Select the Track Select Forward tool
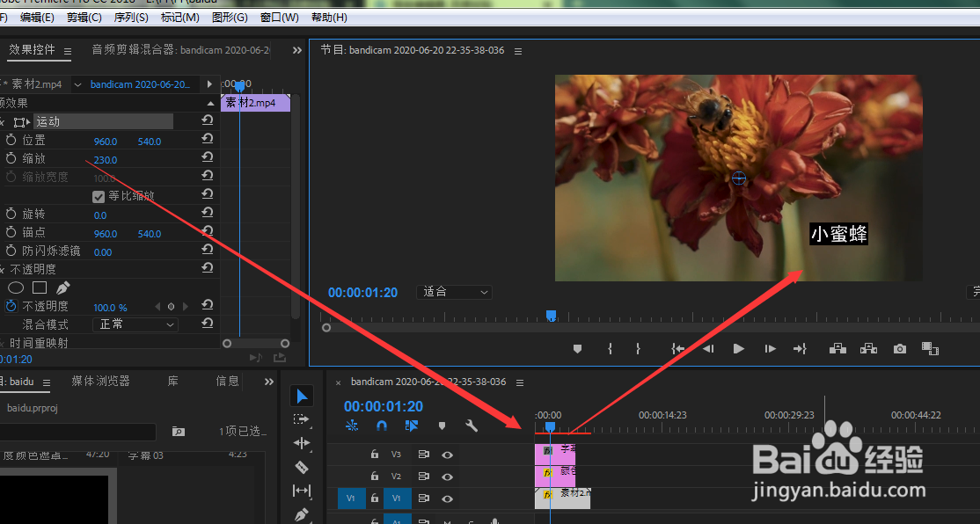This screenshot has width=980, height=524. point(302,419)
